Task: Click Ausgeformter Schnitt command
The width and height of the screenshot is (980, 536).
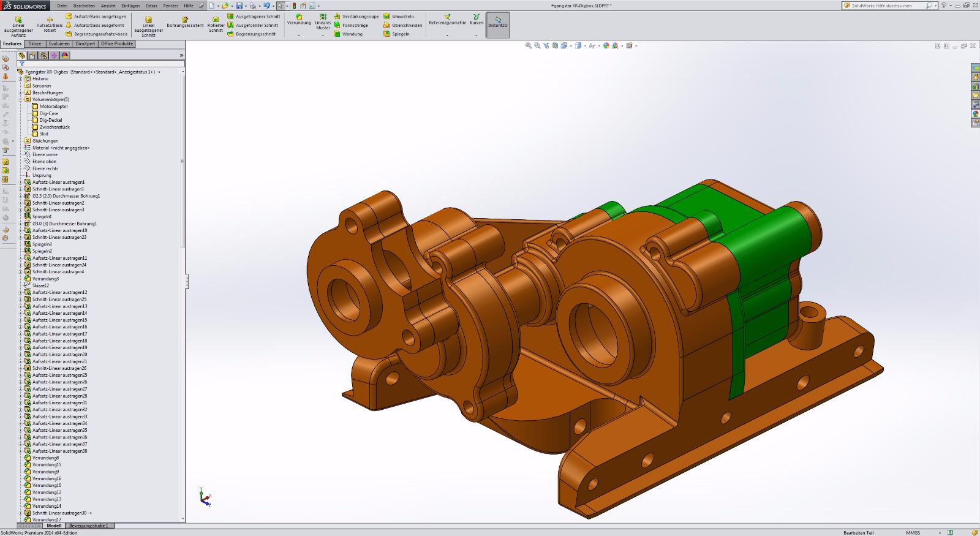Action: tap(252, 25)
